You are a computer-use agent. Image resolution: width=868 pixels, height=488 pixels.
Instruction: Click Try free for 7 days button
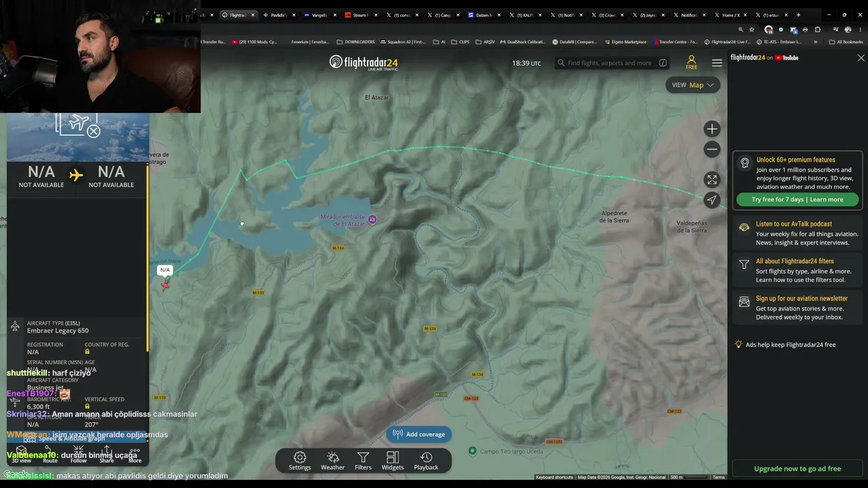tap(797, 199)
